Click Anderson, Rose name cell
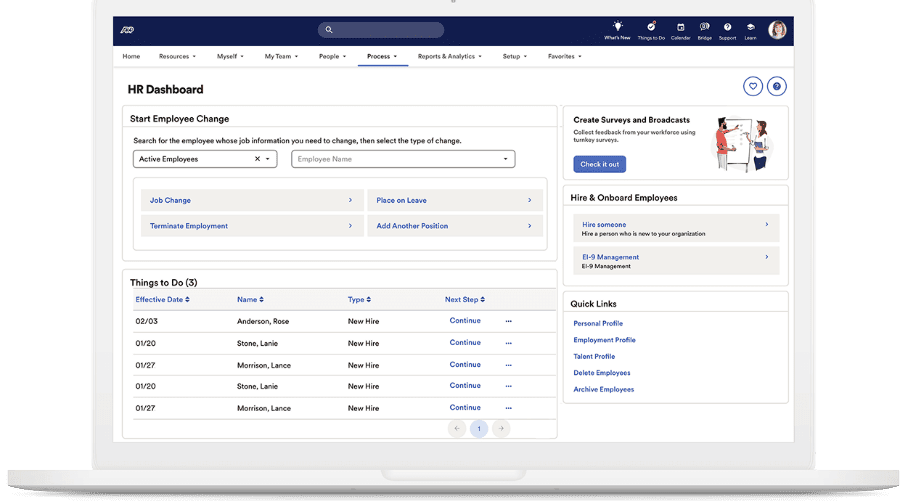Viewport: 900px width, 501px height. 263,321
